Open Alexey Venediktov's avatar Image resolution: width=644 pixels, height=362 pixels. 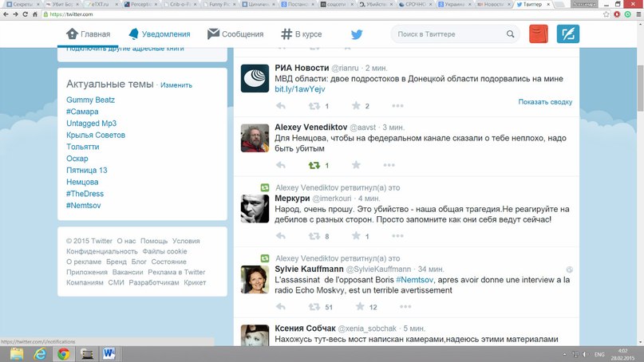click(x=255, y=138)
